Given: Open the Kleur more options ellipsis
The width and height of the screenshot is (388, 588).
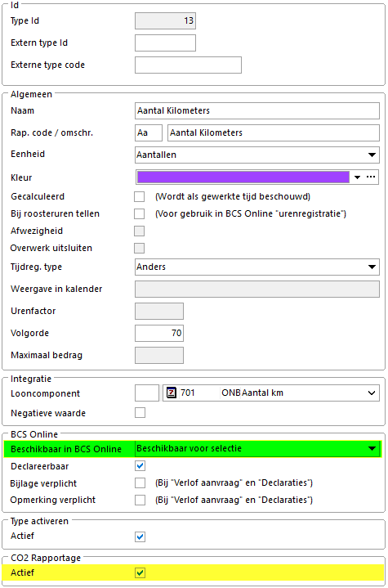Looking at the screenshot, I should pyautogui.click(x=371, y=177).
